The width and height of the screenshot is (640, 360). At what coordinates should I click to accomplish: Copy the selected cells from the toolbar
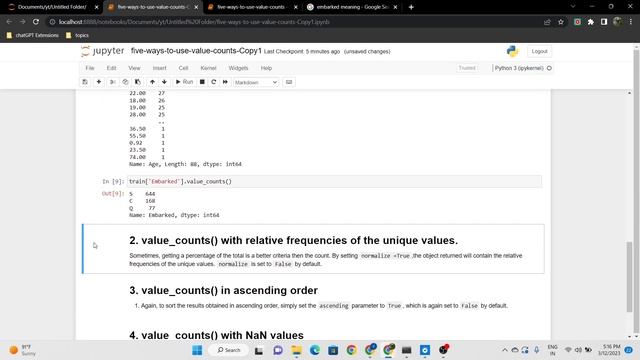[125, 82]
